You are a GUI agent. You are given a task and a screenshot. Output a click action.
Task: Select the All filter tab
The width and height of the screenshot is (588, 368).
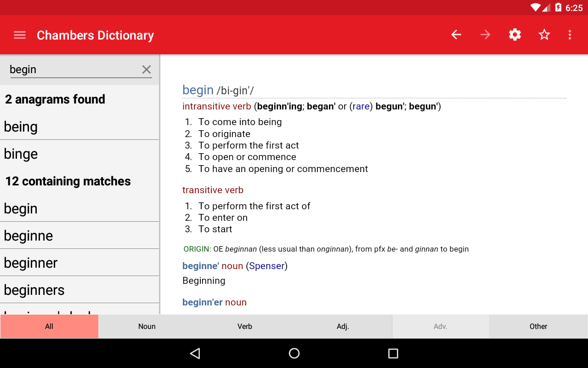tap(49, 327)
